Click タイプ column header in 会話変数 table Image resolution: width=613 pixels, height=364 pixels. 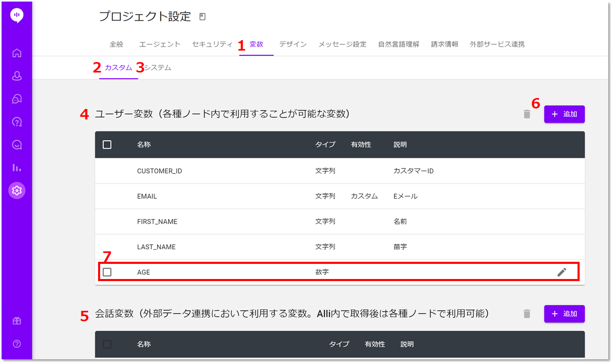pos(339,344)
